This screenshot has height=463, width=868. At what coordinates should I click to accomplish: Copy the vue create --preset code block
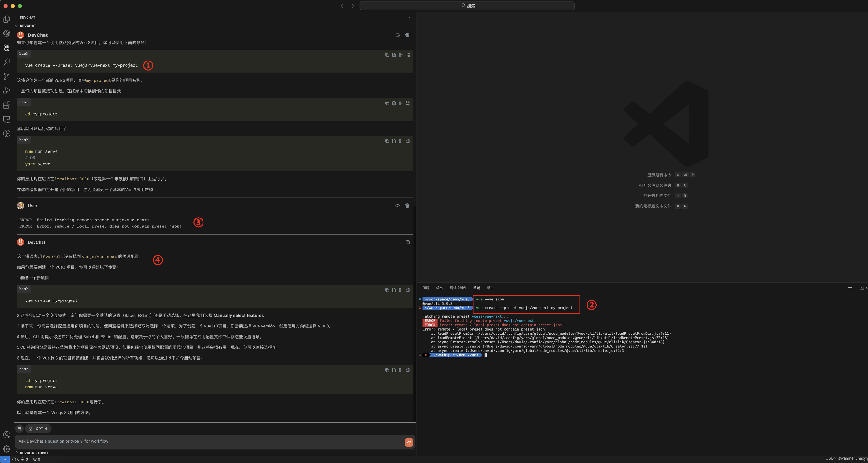coord(387,54)
